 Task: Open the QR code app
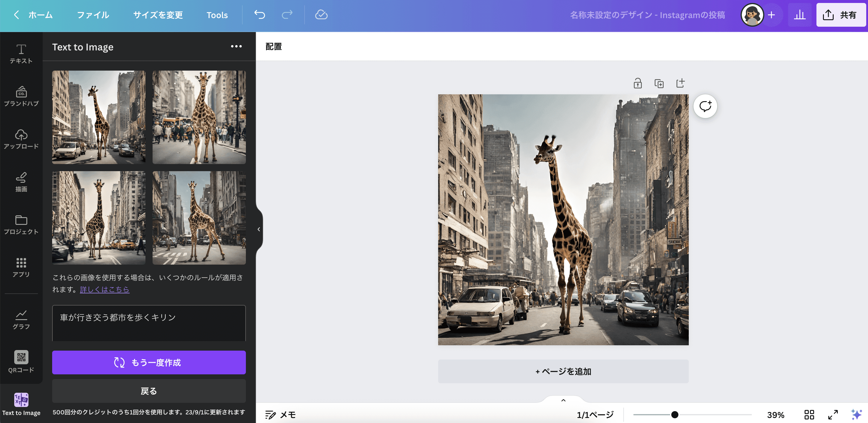tap(21, 362)
